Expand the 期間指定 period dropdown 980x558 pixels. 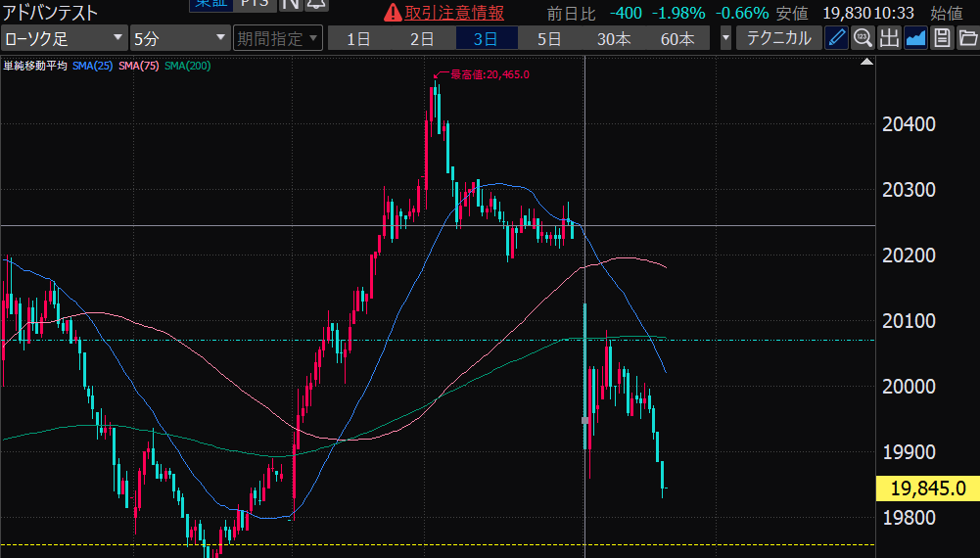coord(278,39)
